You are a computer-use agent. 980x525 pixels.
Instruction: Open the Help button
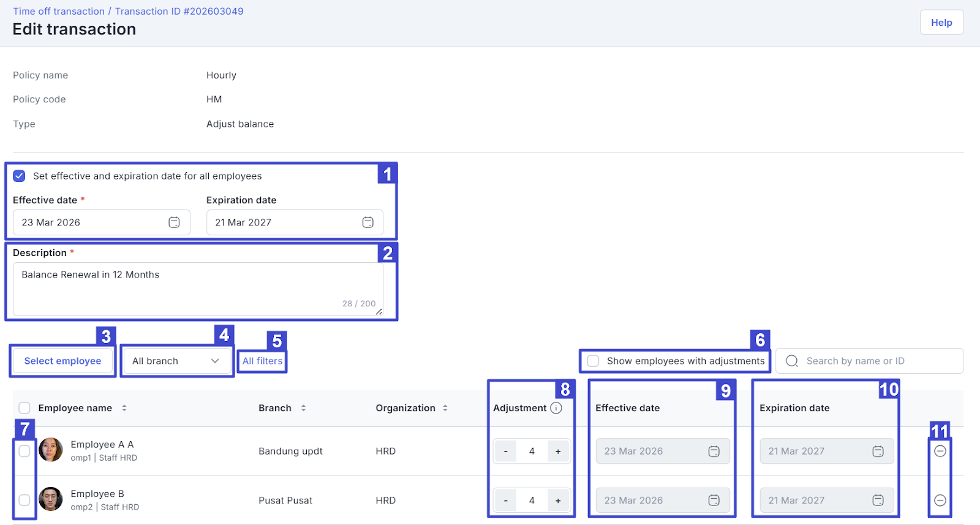point(941,23)
